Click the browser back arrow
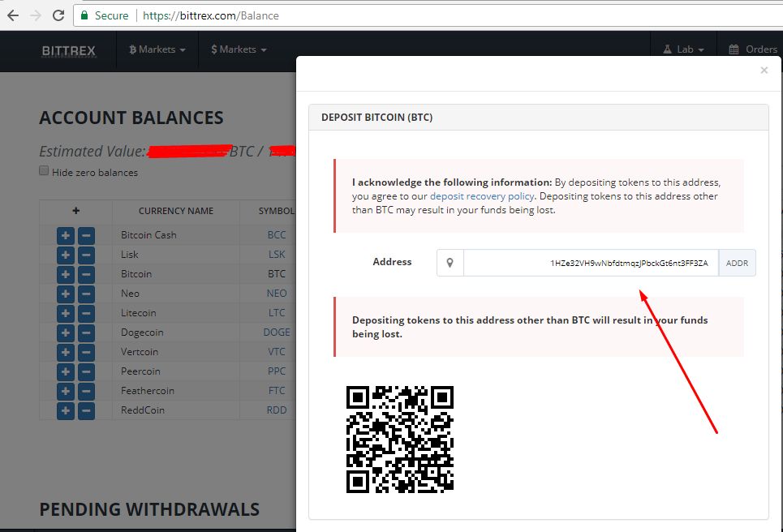Viewport: 783px width, 532px height. tap(13, 15)
